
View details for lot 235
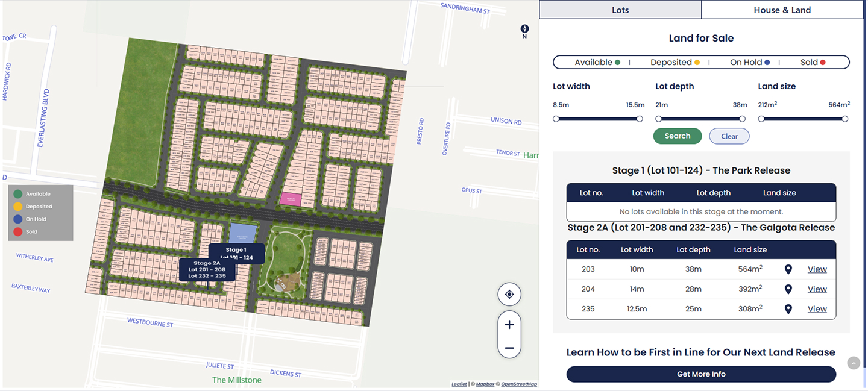click(817, 309)
